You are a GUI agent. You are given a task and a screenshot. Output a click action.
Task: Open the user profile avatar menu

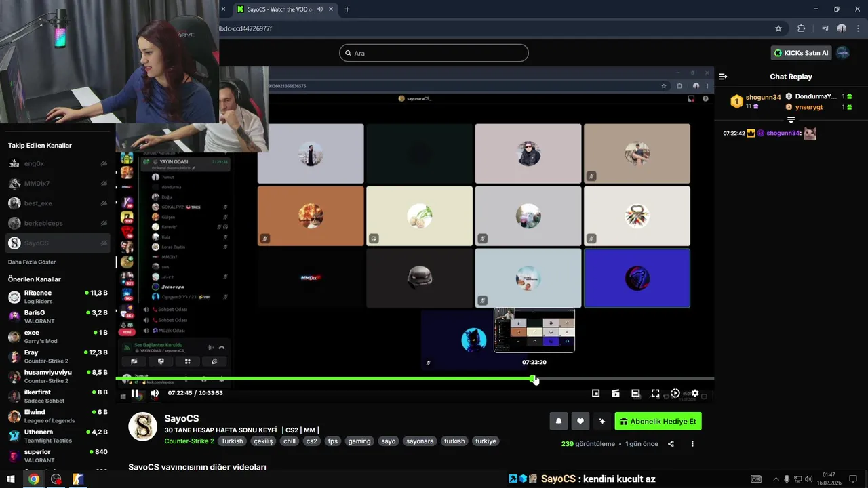click(x=843, y=53)
